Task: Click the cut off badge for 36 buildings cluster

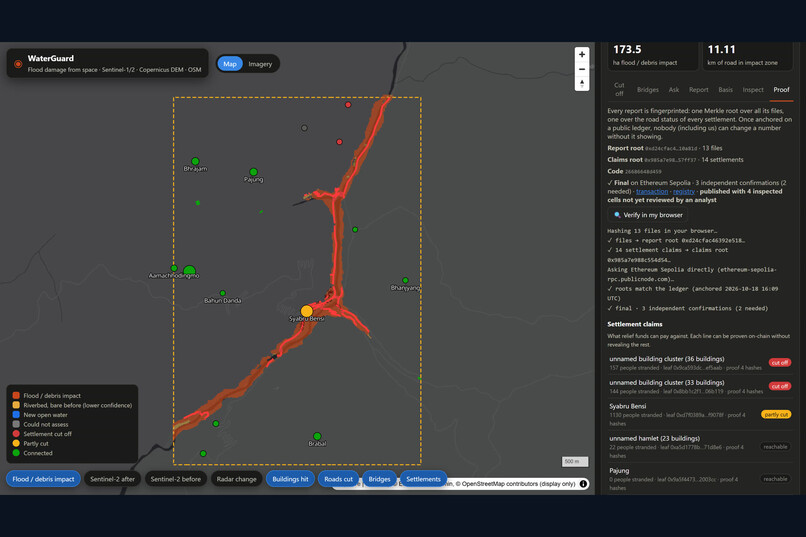Action: (x=780, y=362)
